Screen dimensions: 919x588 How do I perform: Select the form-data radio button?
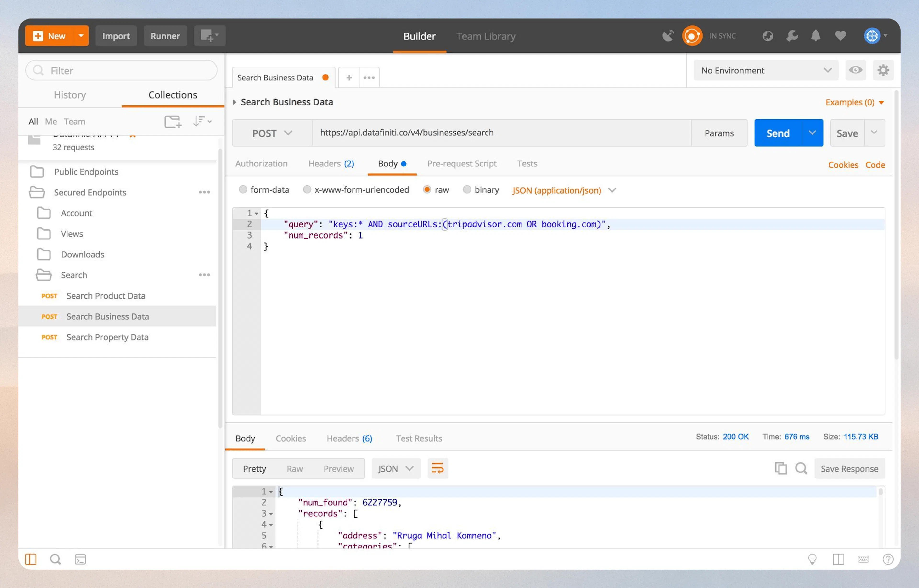coord(243,189)
